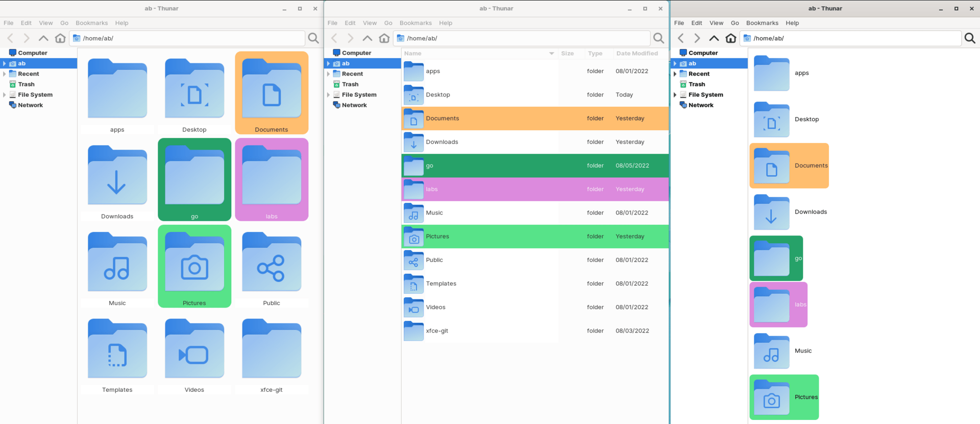Select the Templates folder in left window
This screenshot has height=424, width=980.
(117, 354)
